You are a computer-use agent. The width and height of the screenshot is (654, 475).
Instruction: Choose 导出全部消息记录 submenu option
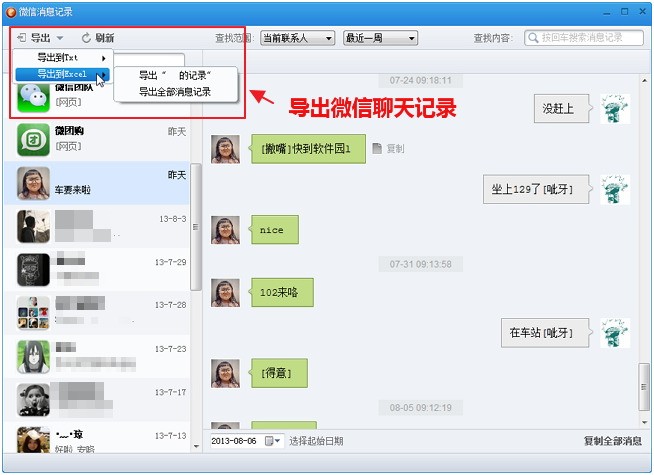(175, 92)
